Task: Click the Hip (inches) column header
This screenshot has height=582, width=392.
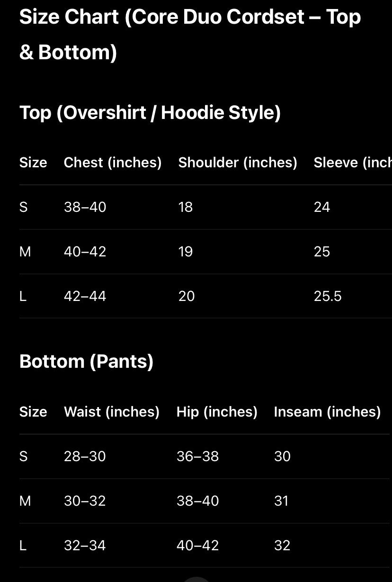Action: (217, 412)
